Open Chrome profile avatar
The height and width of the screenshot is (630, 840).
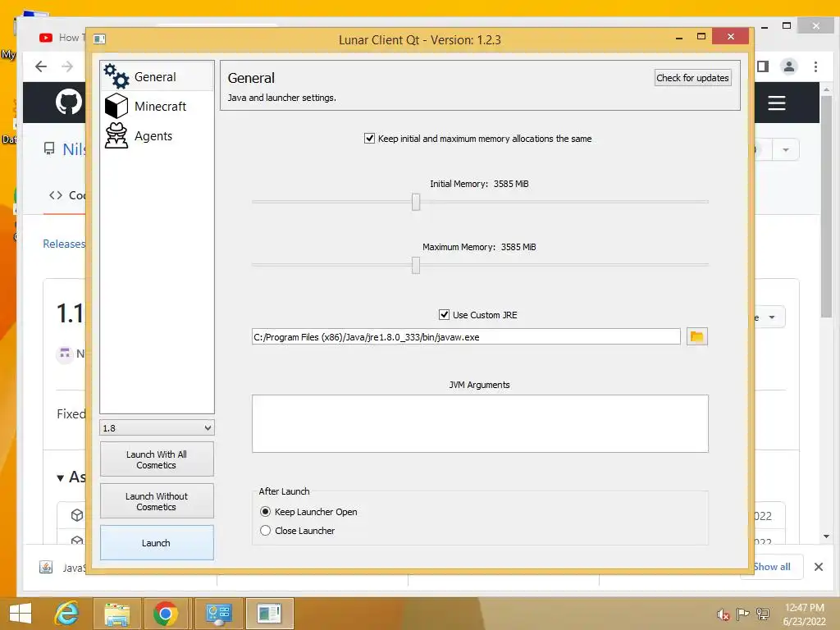(x=788, y=66)
